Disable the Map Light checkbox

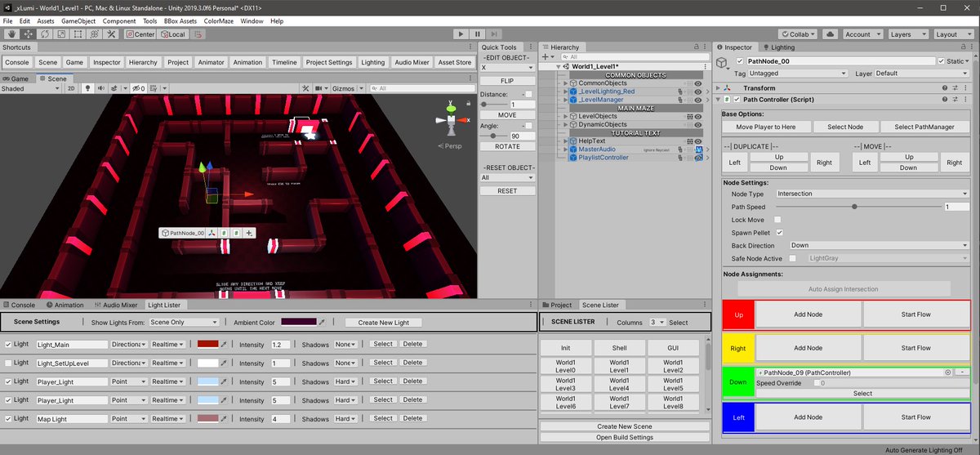tap(8, 418)
